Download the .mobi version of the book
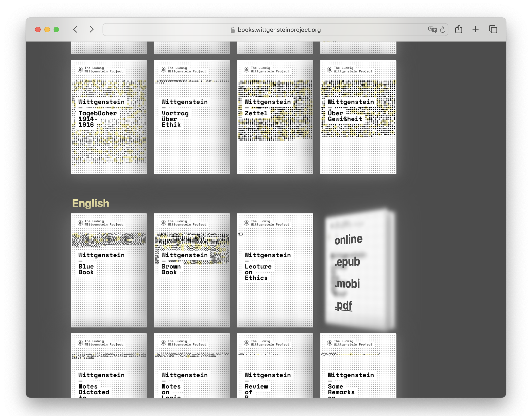The width and height of the screenshot is (532, 416). click(347, 283)
